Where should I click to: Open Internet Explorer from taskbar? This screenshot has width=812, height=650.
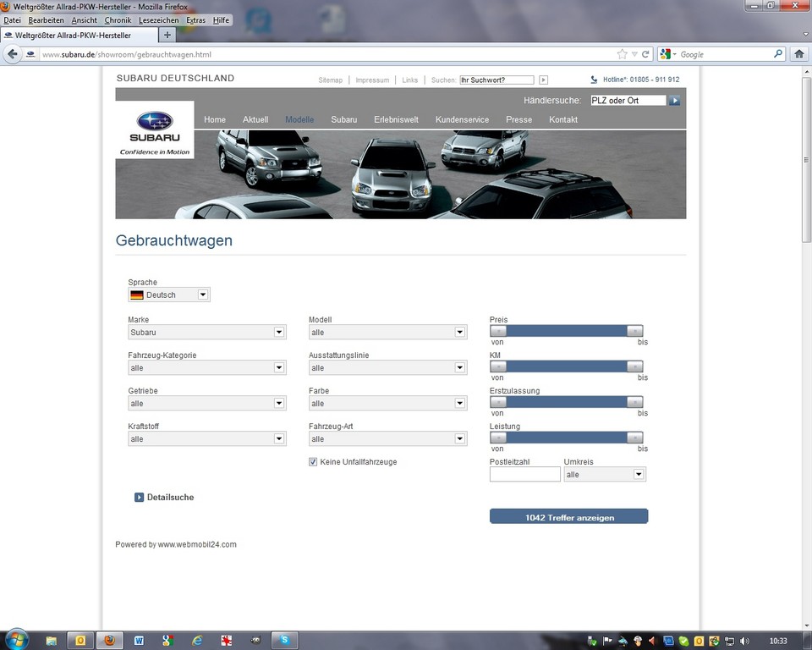[x=197, y=641]
